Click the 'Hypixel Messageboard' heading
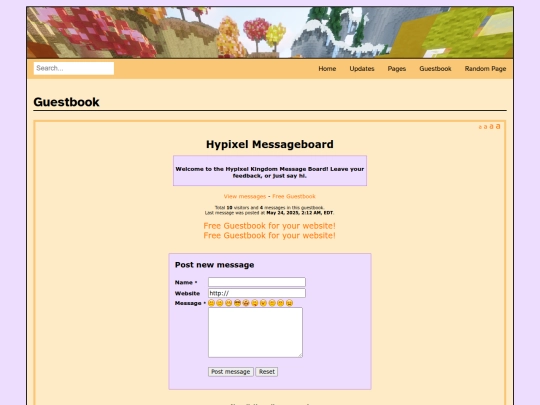 tap(270, 144)
